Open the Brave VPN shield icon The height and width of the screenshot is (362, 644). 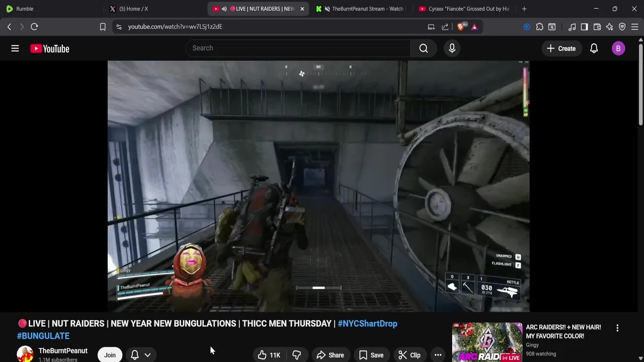pyautogui.click(x=622, y=27)
